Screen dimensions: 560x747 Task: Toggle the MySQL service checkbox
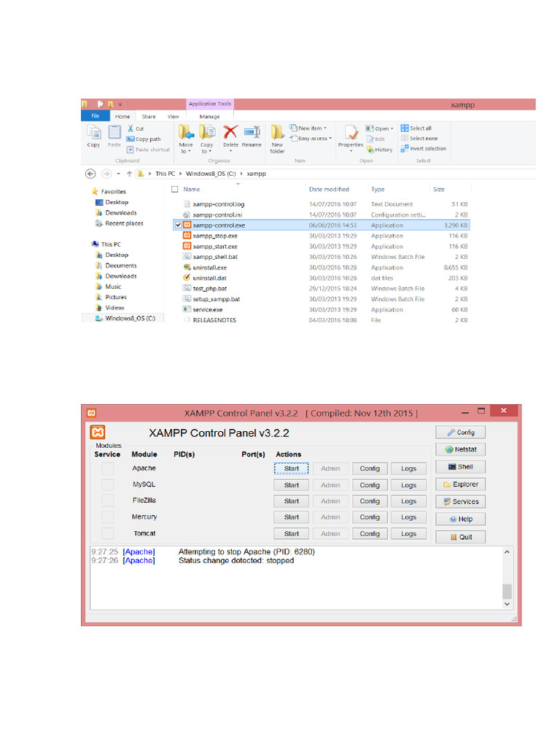(x=108, y=484)
